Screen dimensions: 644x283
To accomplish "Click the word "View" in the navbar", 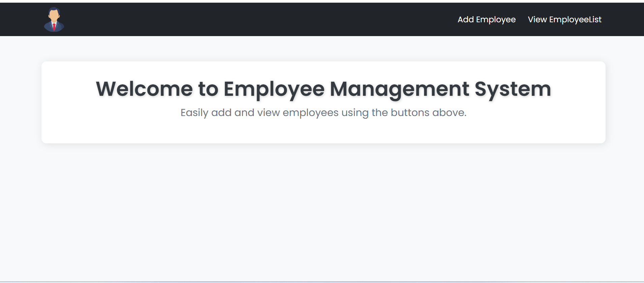I will click(537, 20).
